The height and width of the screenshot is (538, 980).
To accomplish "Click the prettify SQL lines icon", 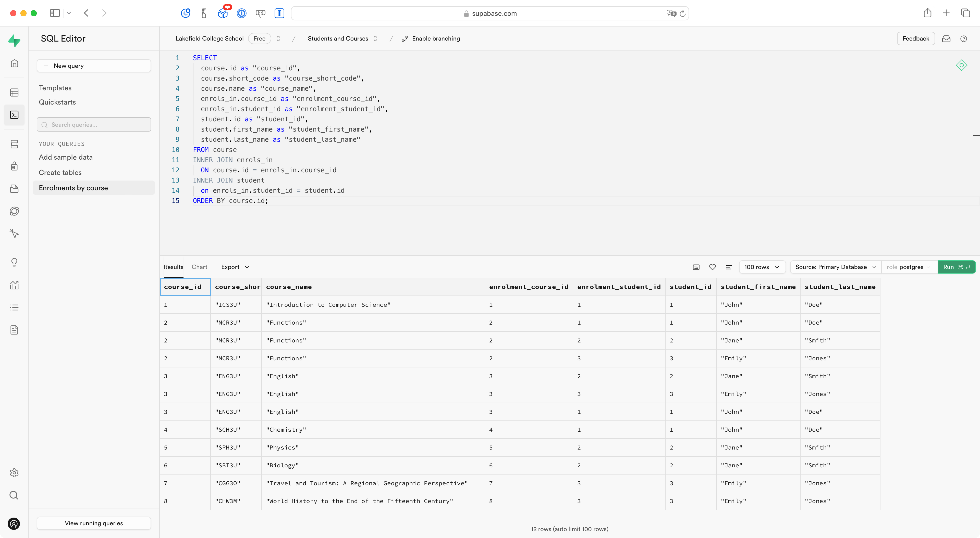I will tap(728, 267).
